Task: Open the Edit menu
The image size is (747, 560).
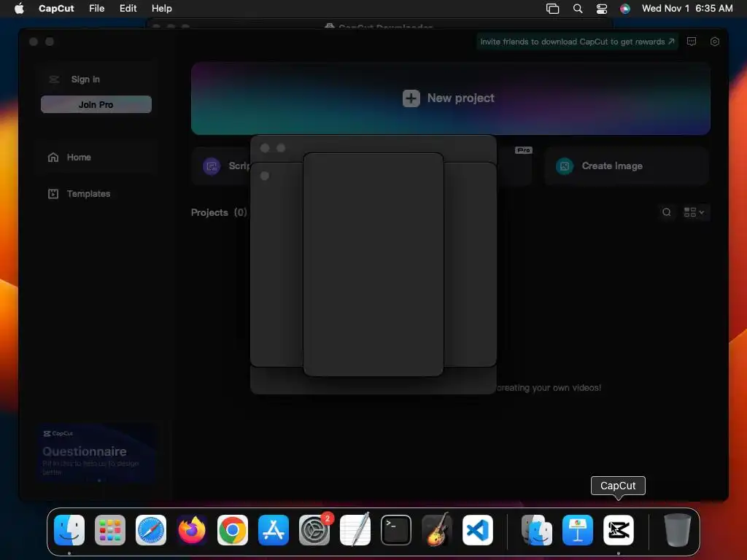Action: coord(128,9)
